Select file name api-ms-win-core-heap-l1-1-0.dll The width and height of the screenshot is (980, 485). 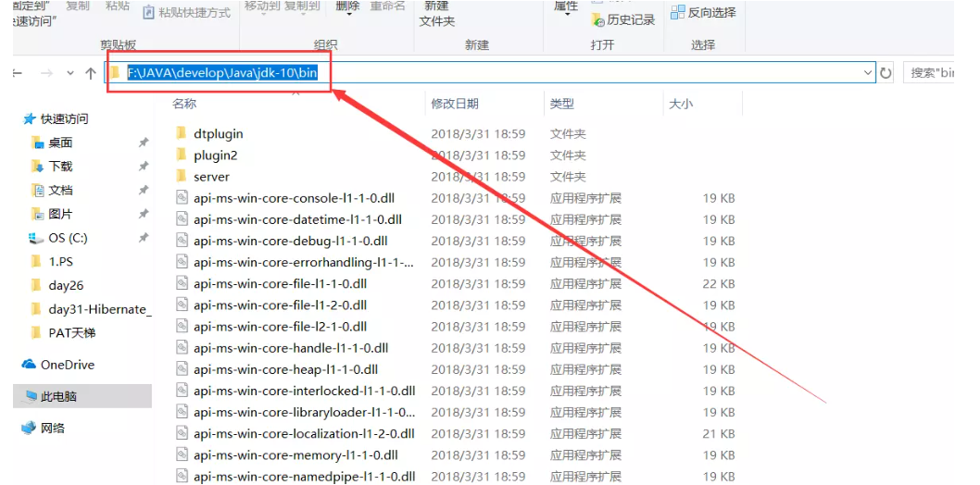click(285, 369)
